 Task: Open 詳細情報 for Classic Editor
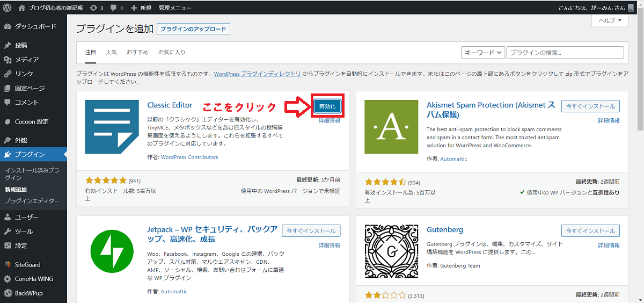click(x=330, y=121)
